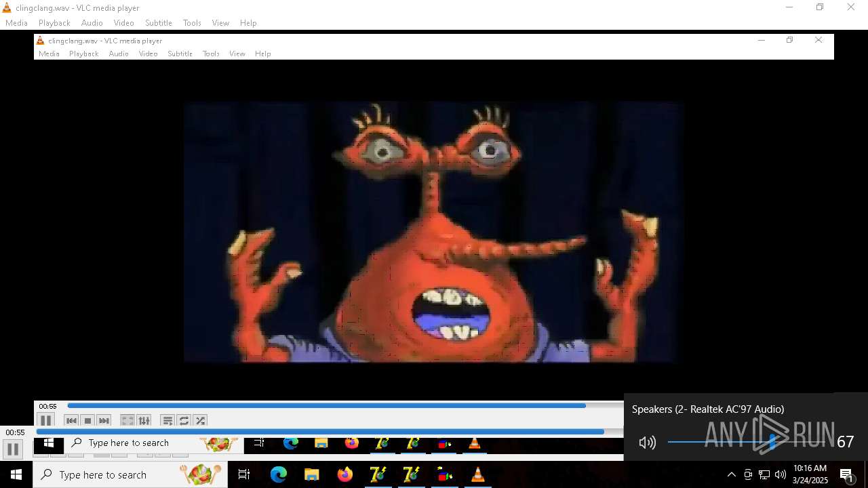Click the network icon in the system tray
Screen dimensions: 868x488
coord(764,474)
